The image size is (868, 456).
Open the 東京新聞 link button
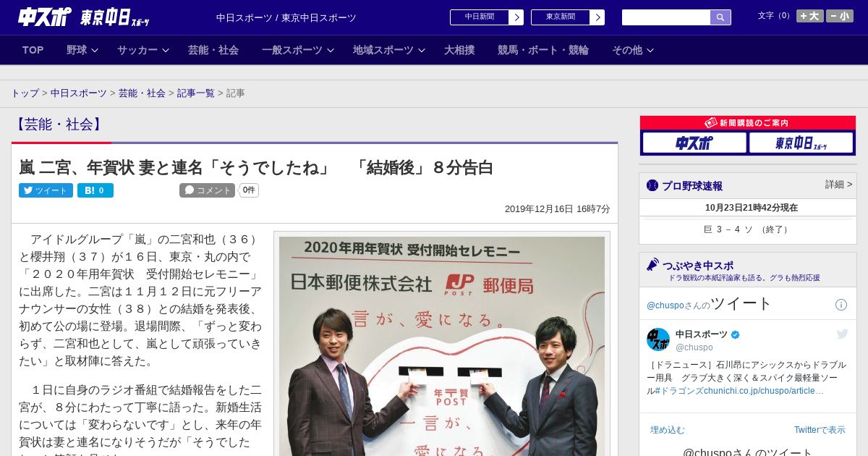[561, 17]
